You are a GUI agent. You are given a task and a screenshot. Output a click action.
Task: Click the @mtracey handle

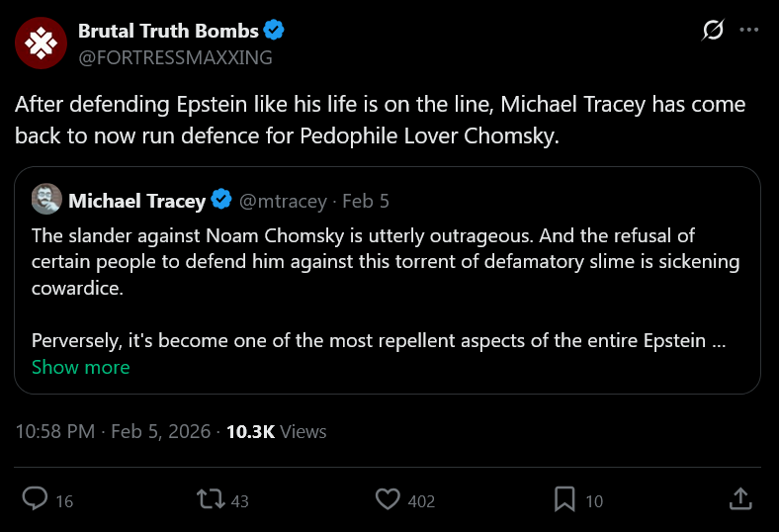coord(284,201)
